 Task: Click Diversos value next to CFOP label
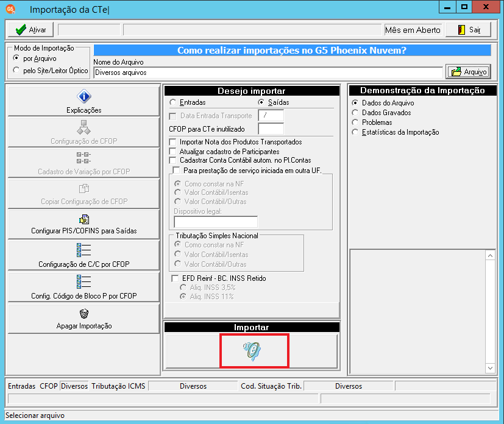click(74, 386)
